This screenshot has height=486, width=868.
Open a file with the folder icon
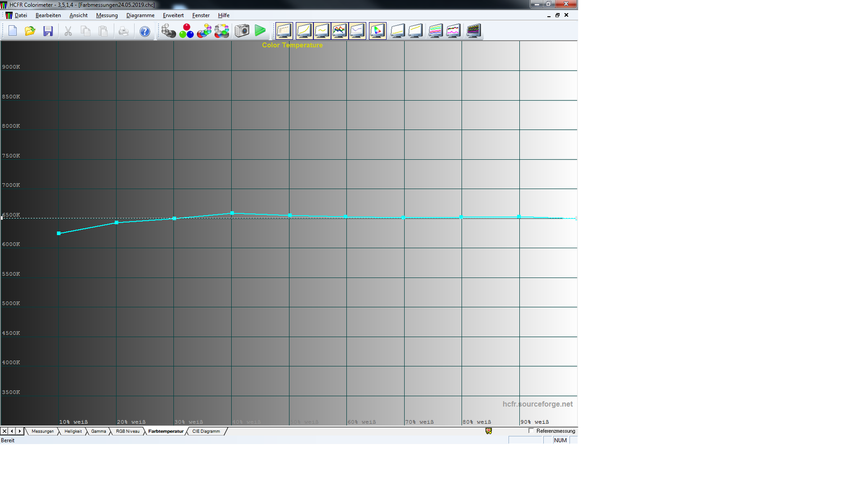click(30, 31)
